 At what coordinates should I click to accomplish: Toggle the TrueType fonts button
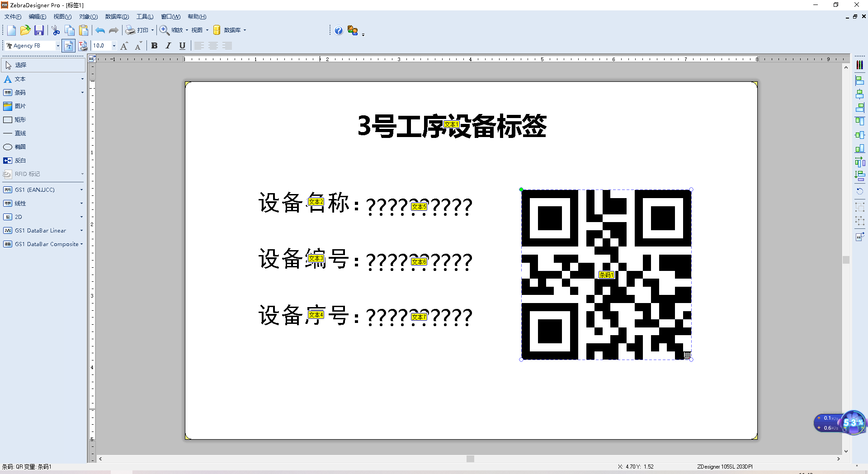pyautogui.click(x=69, y=46)
